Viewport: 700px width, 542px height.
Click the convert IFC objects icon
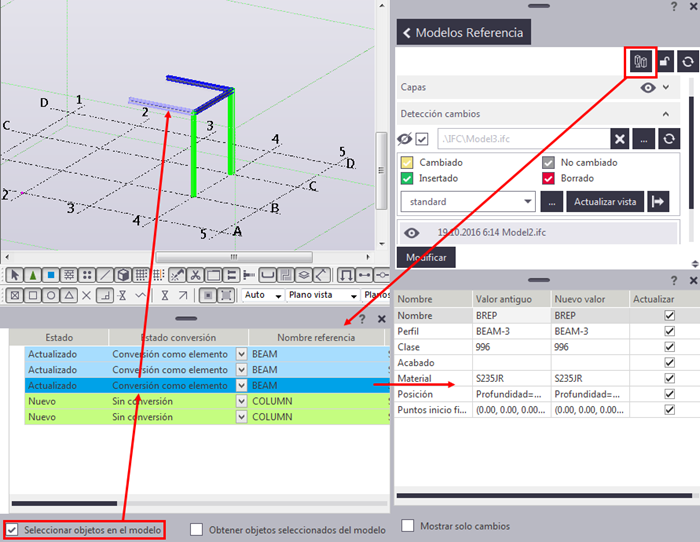pyautogui.click(x=639, y=62)
